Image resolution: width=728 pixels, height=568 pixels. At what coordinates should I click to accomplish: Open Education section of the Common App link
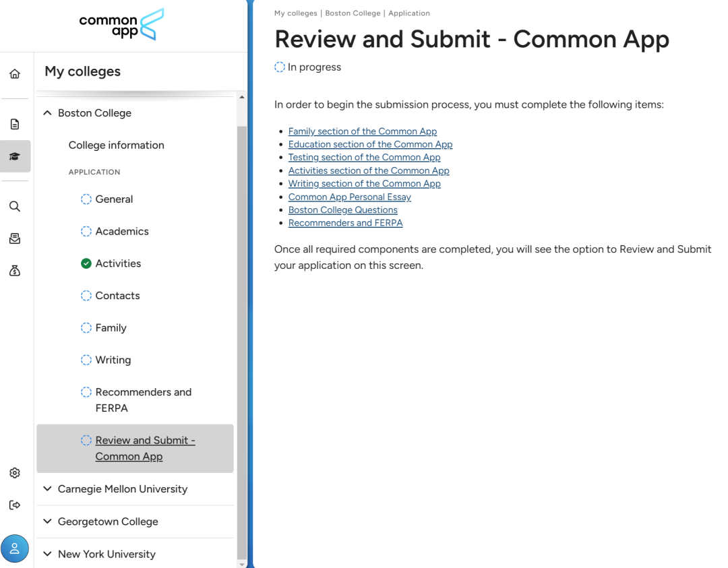pos(371,144)
